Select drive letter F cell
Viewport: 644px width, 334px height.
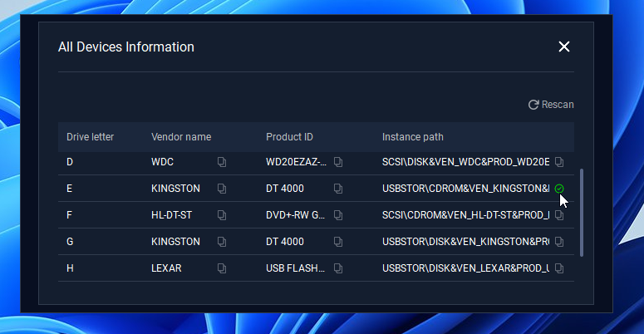point(69,215)
